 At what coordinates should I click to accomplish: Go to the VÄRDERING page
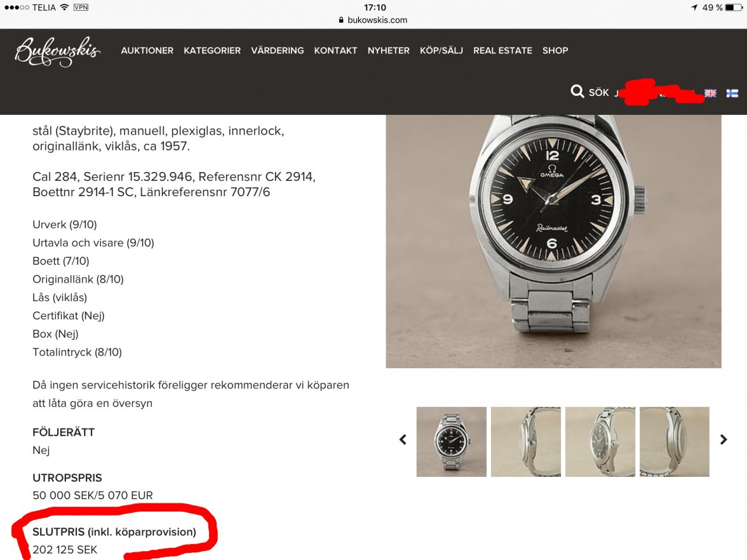pos(277,51)
